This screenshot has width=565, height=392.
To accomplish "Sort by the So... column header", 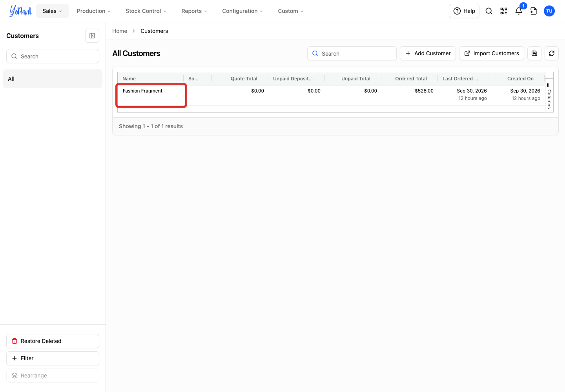I will click(198, 78).
